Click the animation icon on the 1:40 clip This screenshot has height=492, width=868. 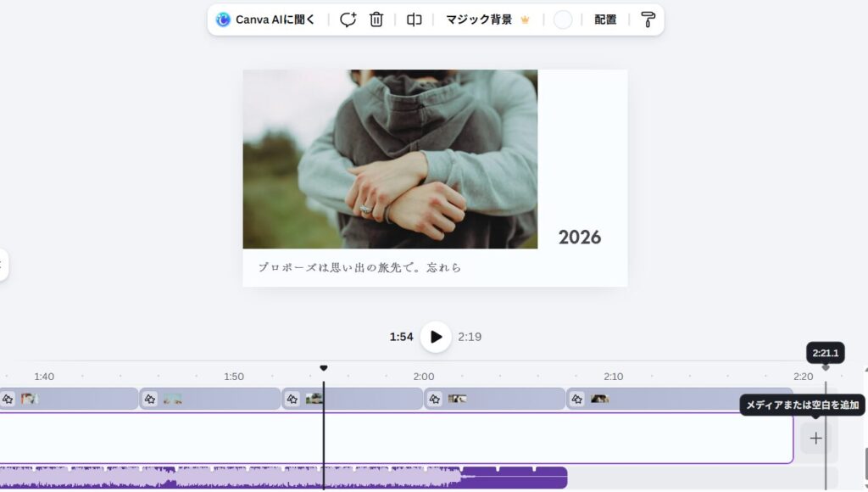[8, 399]
